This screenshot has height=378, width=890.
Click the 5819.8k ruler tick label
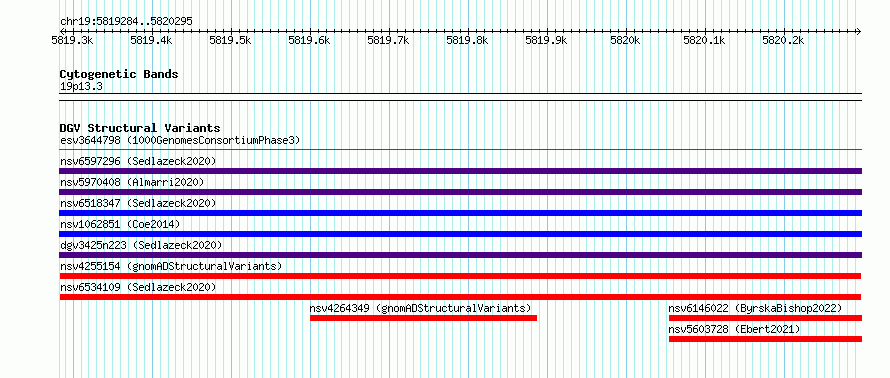(467, 40)
